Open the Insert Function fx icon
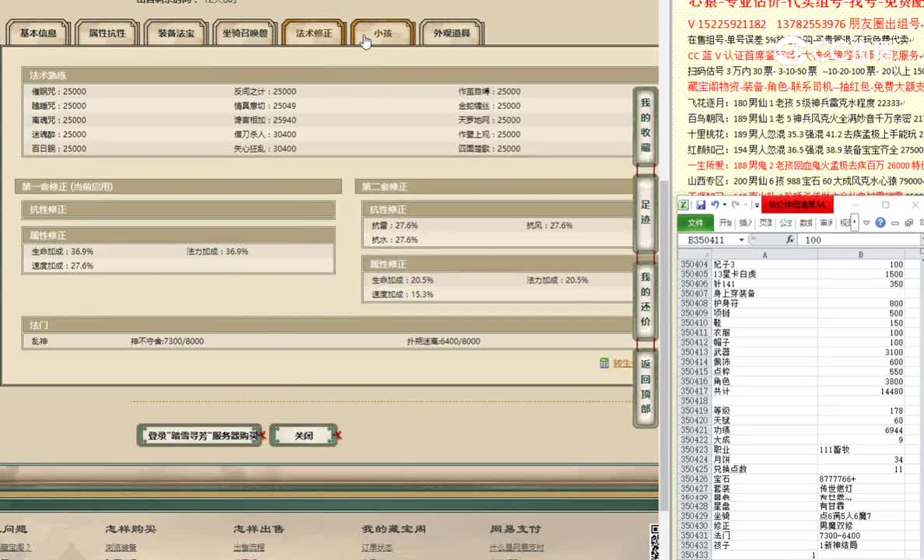924x560 pixels. 789,239
